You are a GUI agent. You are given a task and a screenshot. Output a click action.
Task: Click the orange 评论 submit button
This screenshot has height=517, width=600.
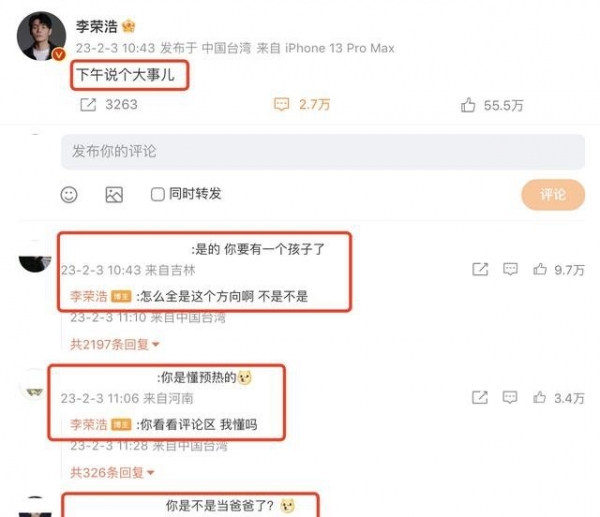[553, 194]
